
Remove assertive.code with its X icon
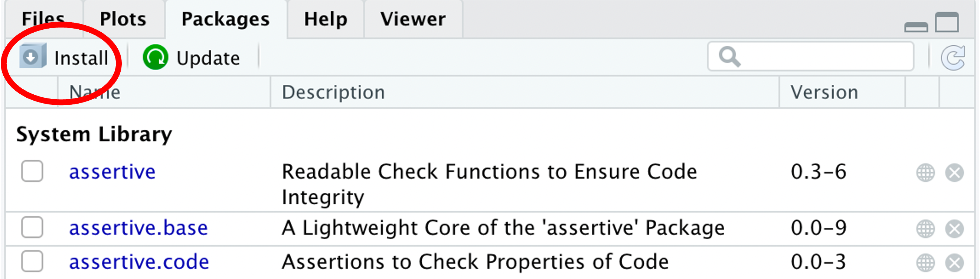pos(954,263)
